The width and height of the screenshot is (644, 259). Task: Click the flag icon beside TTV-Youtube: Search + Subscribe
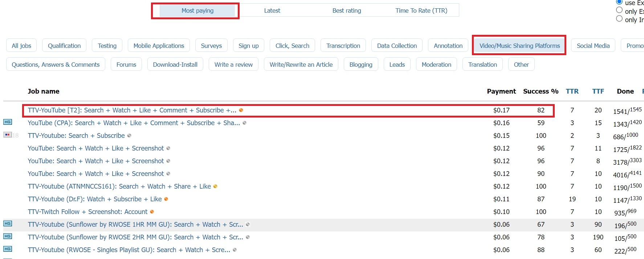pos(7,135)
